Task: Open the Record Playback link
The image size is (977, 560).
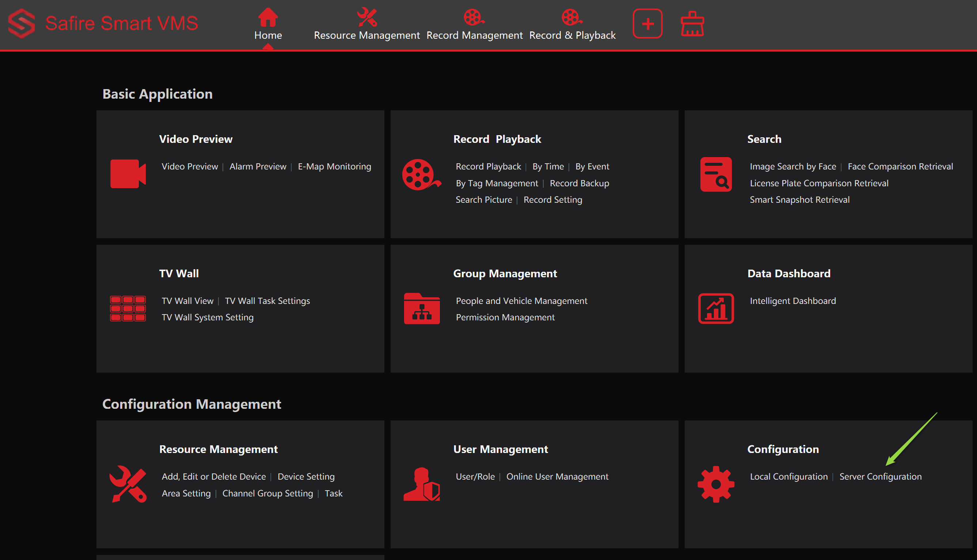Action: (488, 167)
